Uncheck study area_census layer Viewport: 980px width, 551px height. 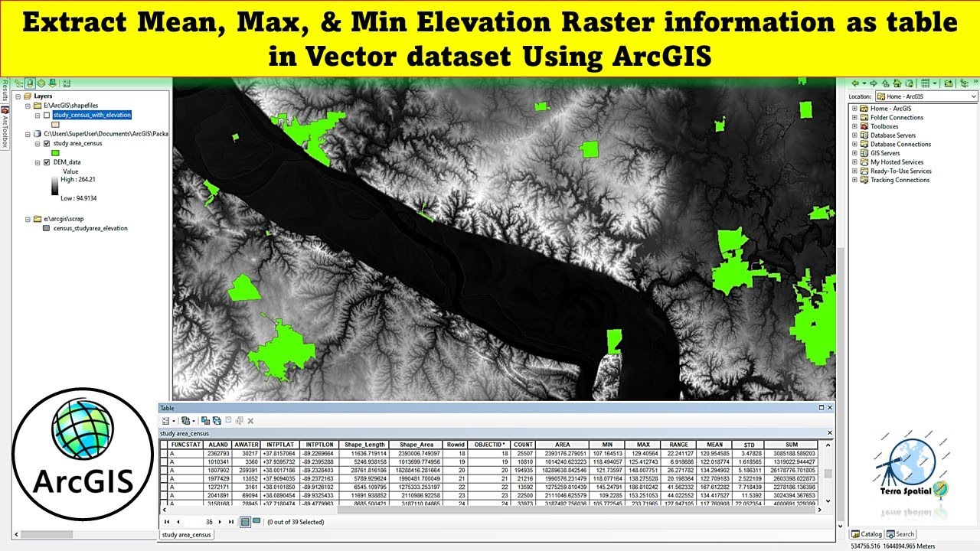[x=47, y=143]
